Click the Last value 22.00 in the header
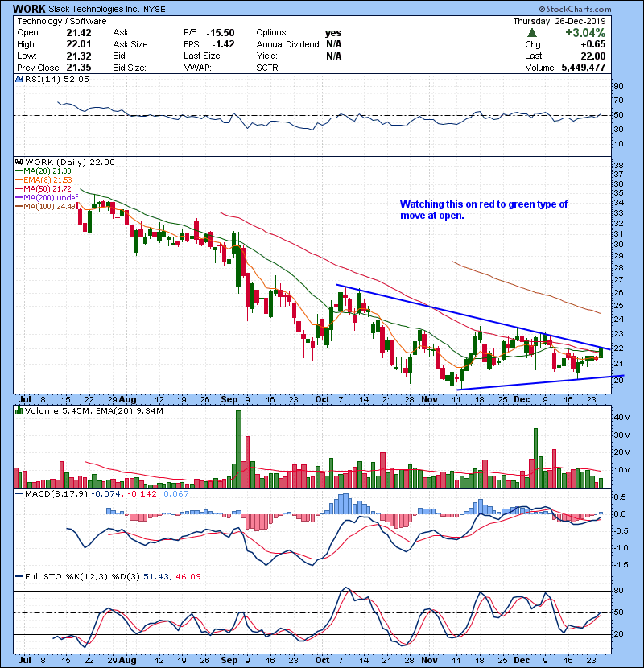The image size is (644, 668). (x=592, y=56)
